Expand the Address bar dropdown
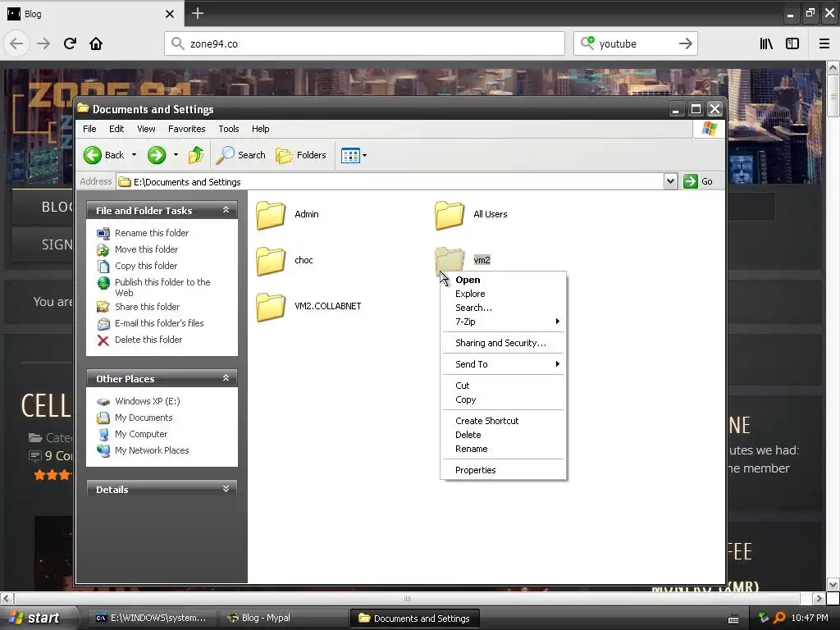840x630 pixels. (x=670, y=181)
